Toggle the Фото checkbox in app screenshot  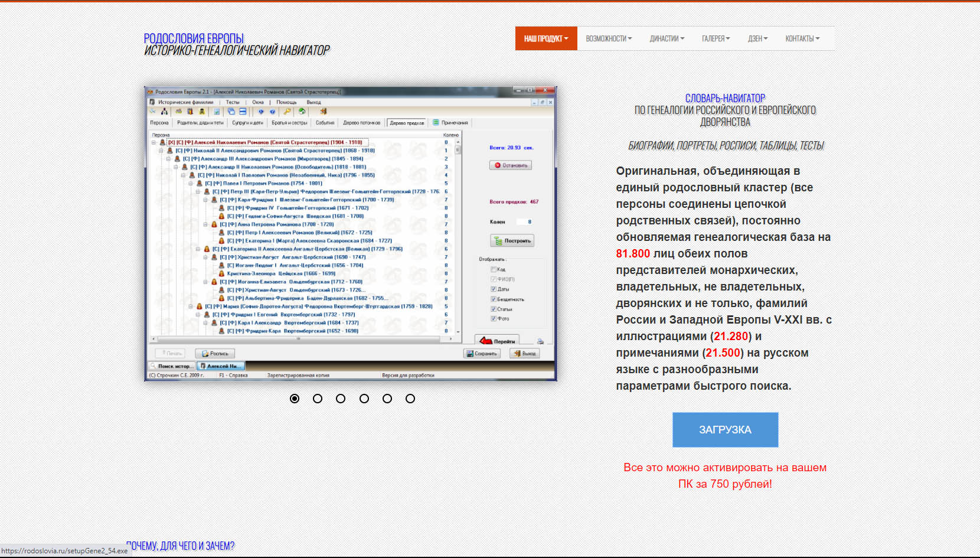pyautogui.click(x=494, y=318)
